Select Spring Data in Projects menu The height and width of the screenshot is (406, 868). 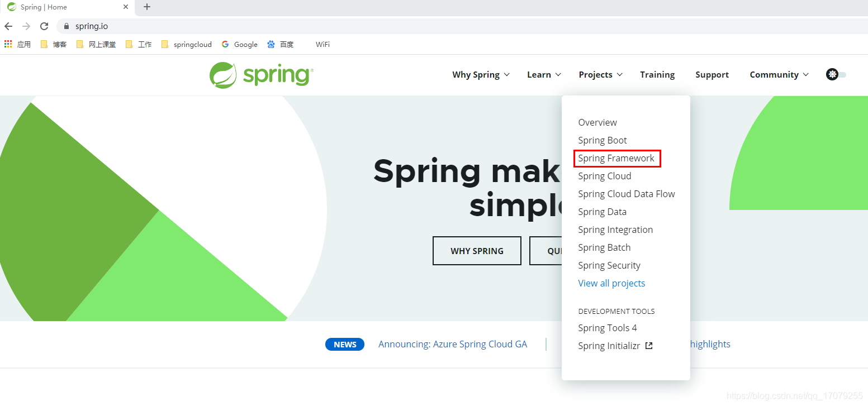pyautogui.click(x=603, y=212)
